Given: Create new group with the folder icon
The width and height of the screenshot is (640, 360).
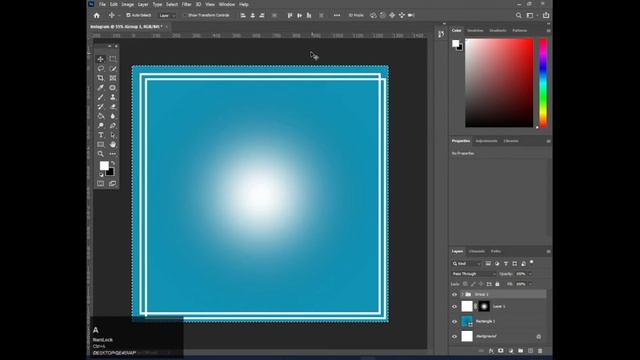Looking at the screenshot, I should pyautogui.click(x=520, y=351).
